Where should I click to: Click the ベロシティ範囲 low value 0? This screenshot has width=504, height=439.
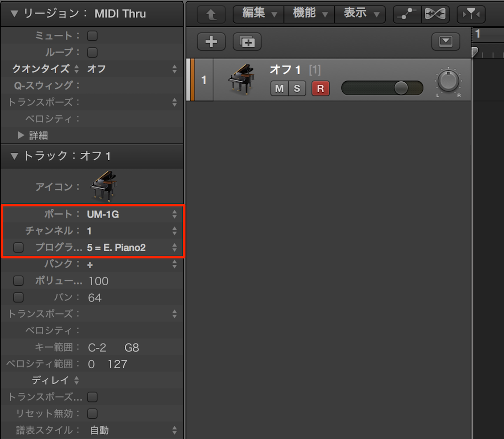[91, 364]
